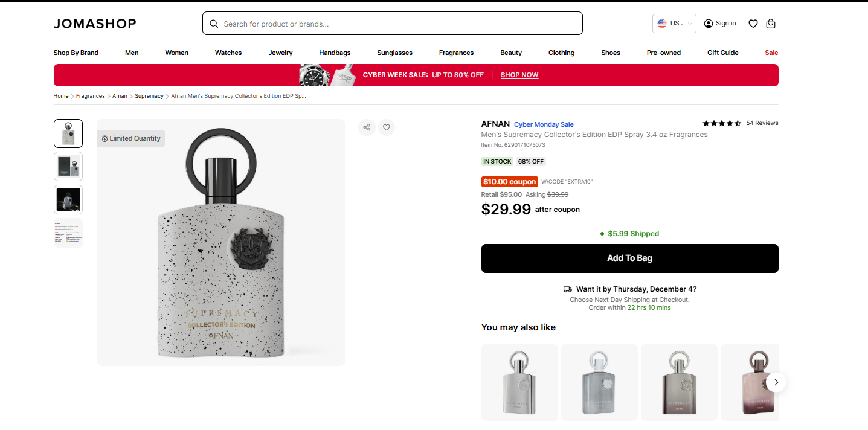The width and height of the screenshot is (868, 430).
Task: Select the dark background product thumbnail
Action: 68,200
